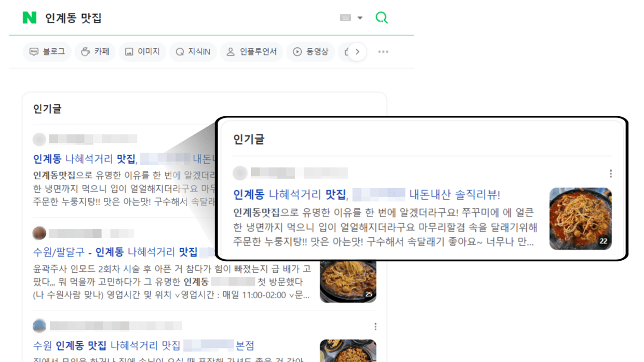The width and height of the screenshot is (644, 362).
Task: Select the 인플루언서 tab
Action: pyautogui.click(x=251, y=52)
